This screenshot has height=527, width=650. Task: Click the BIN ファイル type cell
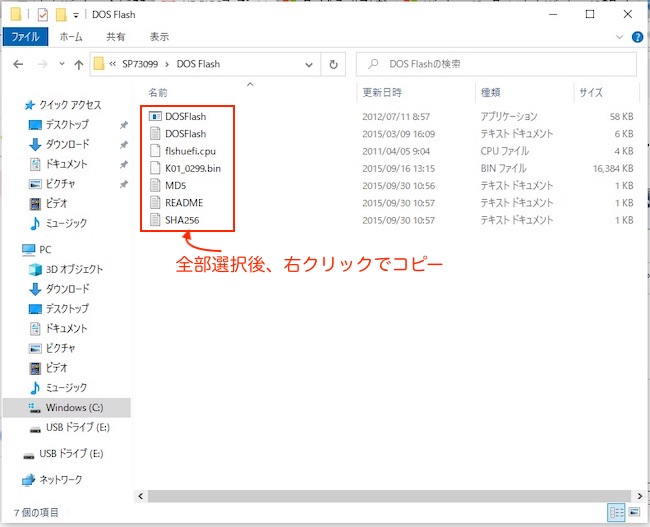coord(503,169)
